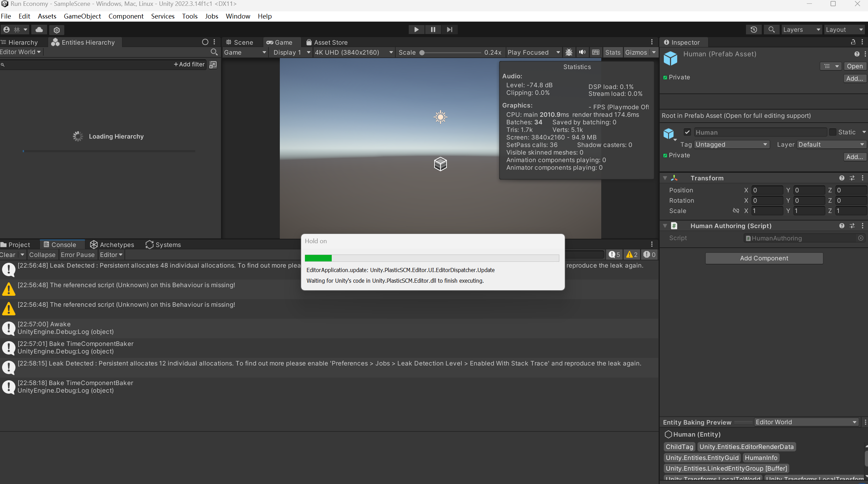
Task: Click the Add Component button
Action: coord(764,258)
